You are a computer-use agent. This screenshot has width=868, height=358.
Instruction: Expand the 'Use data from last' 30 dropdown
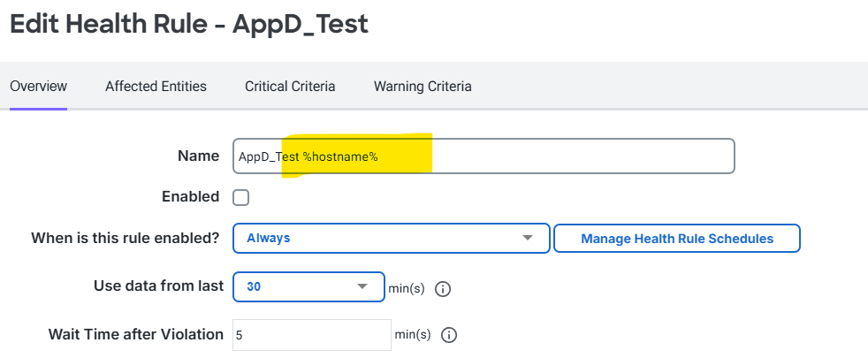click(x=307, y=287)
